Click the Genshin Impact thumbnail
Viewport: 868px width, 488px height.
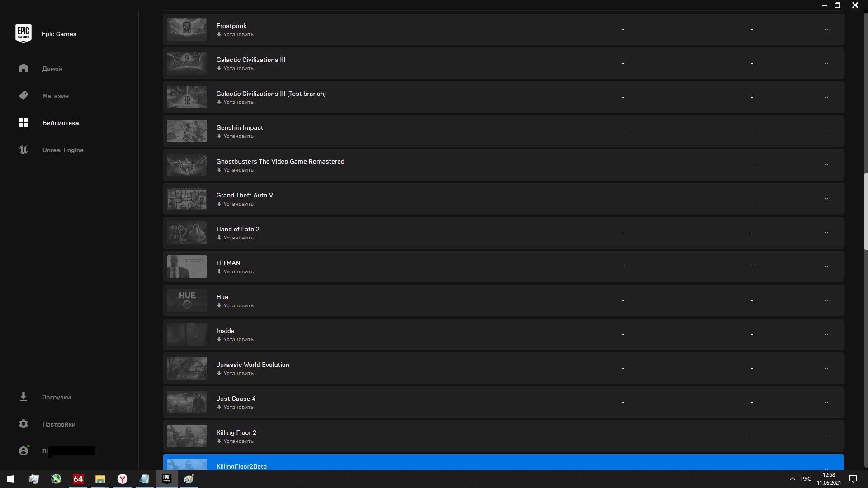[187, 131]
